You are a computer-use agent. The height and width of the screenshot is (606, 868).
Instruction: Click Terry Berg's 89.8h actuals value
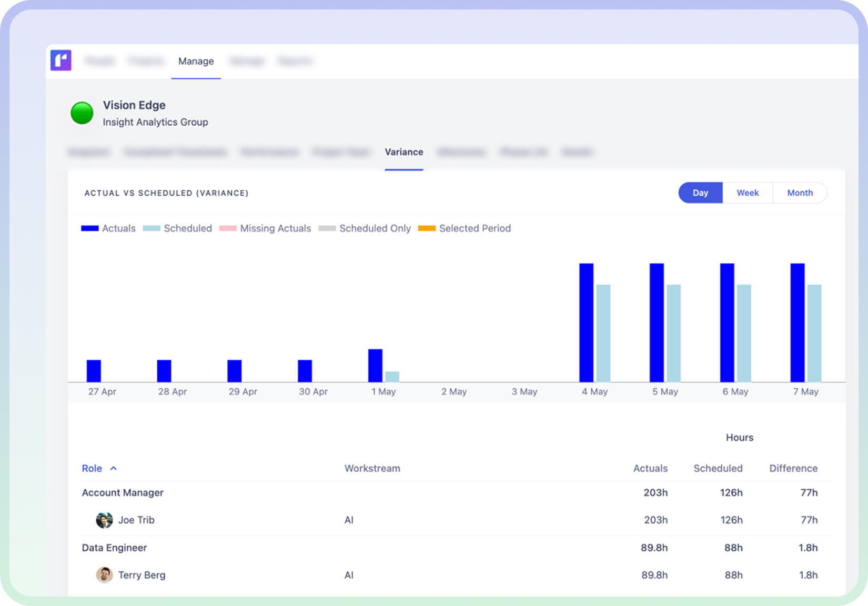(654, 575)
